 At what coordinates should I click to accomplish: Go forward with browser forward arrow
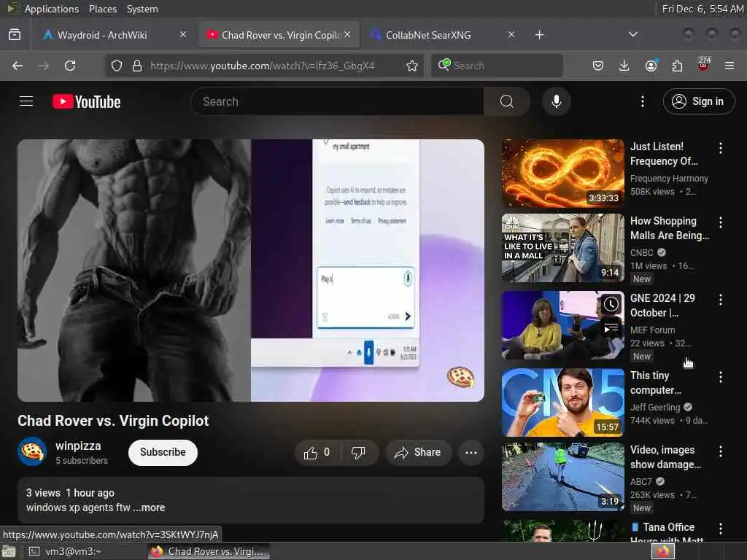click(x=44, y=66)
